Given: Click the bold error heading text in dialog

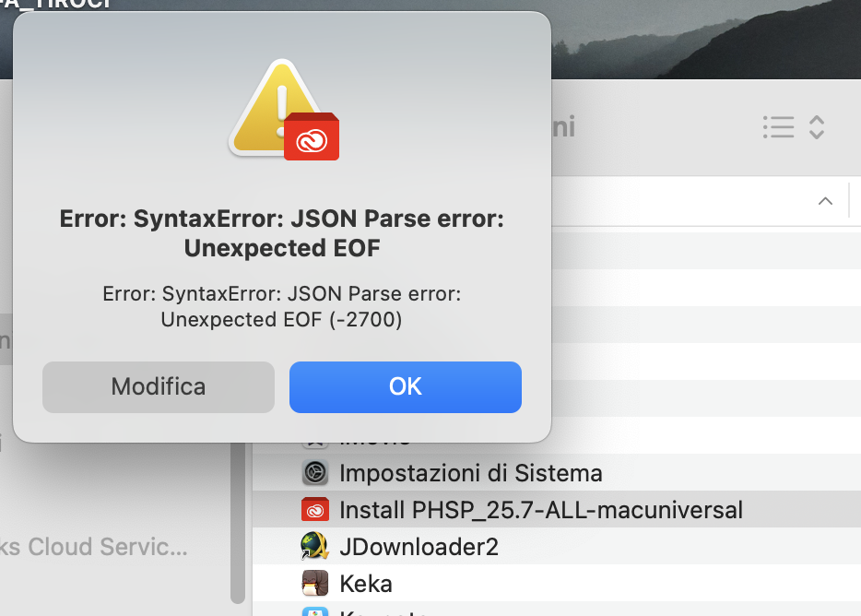Looking at the screenshot, I should pos(282,233).
